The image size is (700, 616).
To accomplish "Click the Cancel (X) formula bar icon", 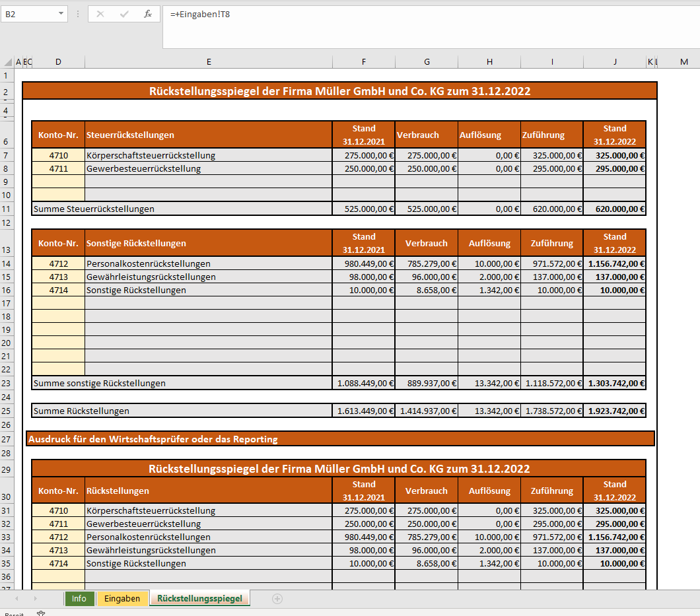I will pyautogui.click(x=100, y=15).
